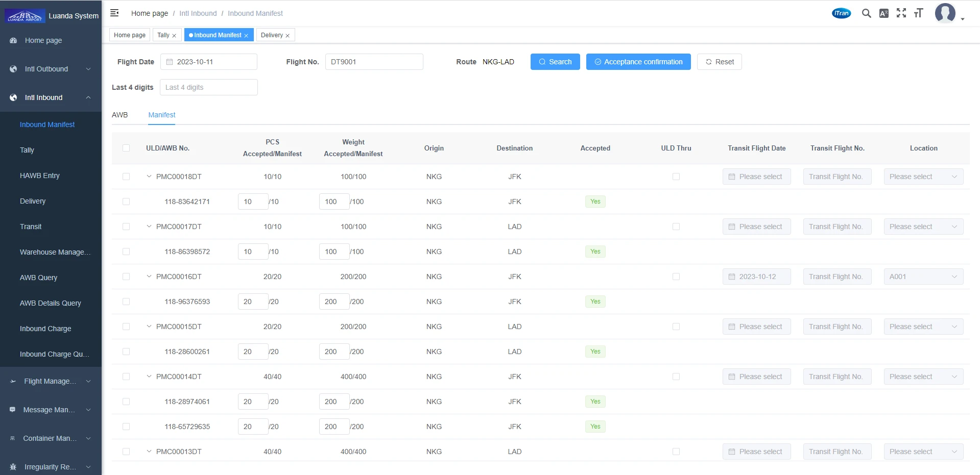
Task: Tick the select-all checkbox in table header
Action: point(126,148)
